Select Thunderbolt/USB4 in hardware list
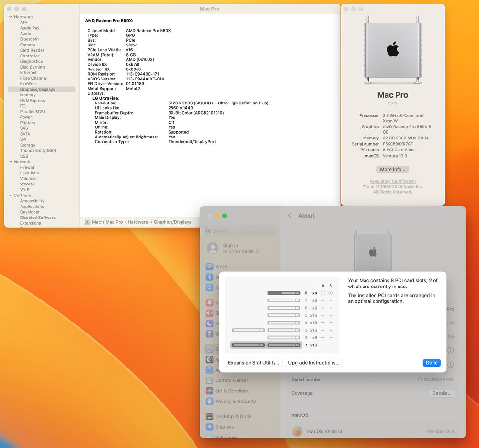The width and height of the screenshot is (479, 448). [38, 150]
